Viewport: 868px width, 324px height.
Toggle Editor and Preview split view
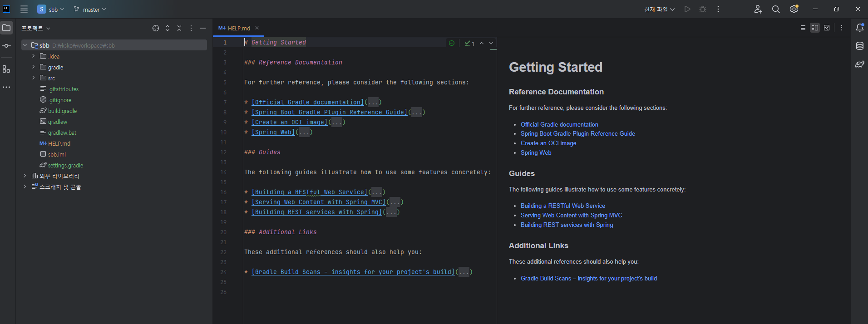click(815, 28)
